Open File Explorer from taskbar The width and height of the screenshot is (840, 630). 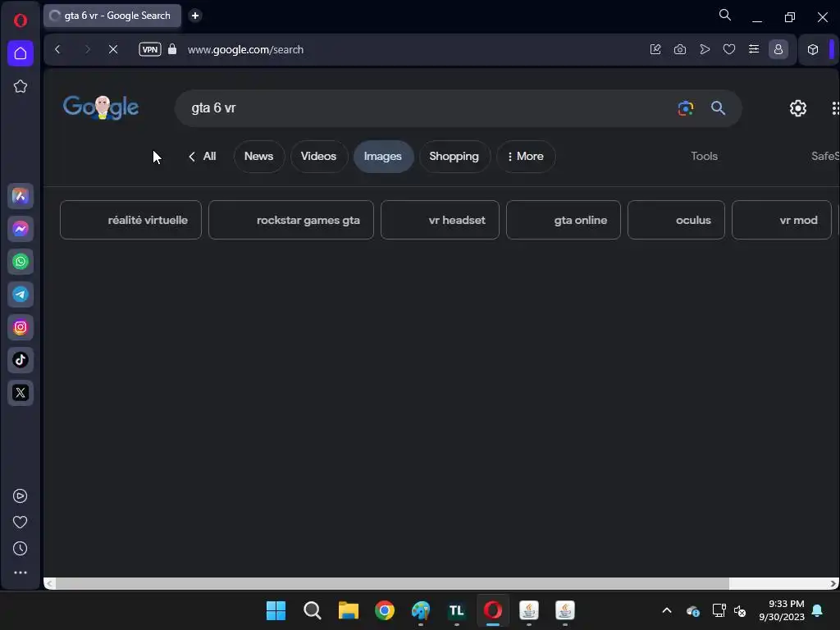pyautogui.click(x=348, y=610)
